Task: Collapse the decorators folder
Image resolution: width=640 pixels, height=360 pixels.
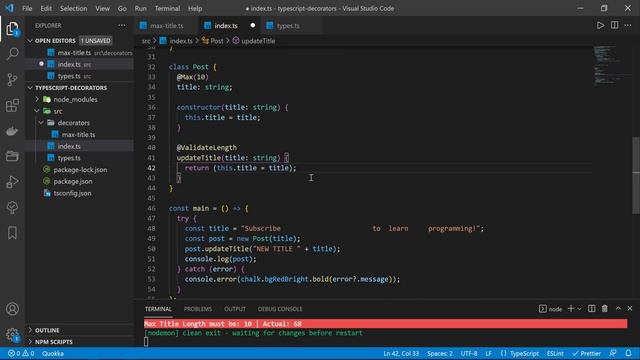Action: [x=41, y=122]
